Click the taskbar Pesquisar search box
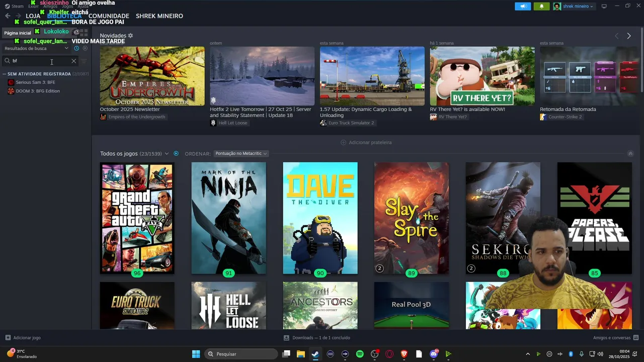The height and width of the screenshot is (362, 644). click(x=241, y=354)
